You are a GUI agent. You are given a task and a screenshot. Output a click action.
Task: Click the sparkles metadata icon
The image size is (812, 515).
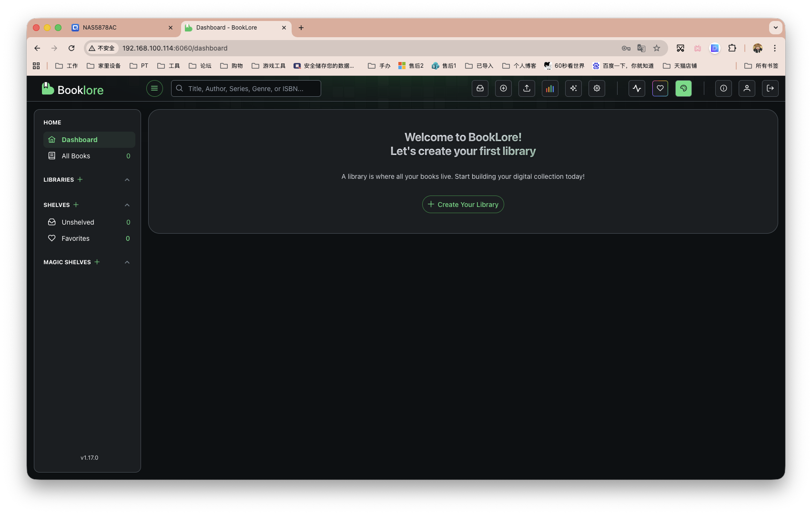[573, 88]
